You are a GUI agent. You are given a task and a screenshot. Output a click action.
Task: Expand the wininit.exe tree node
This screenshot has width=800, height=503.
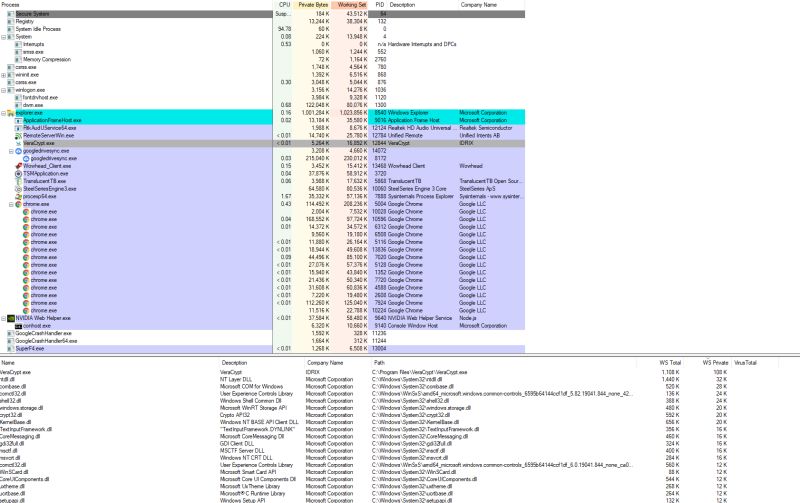click(4, 75)
